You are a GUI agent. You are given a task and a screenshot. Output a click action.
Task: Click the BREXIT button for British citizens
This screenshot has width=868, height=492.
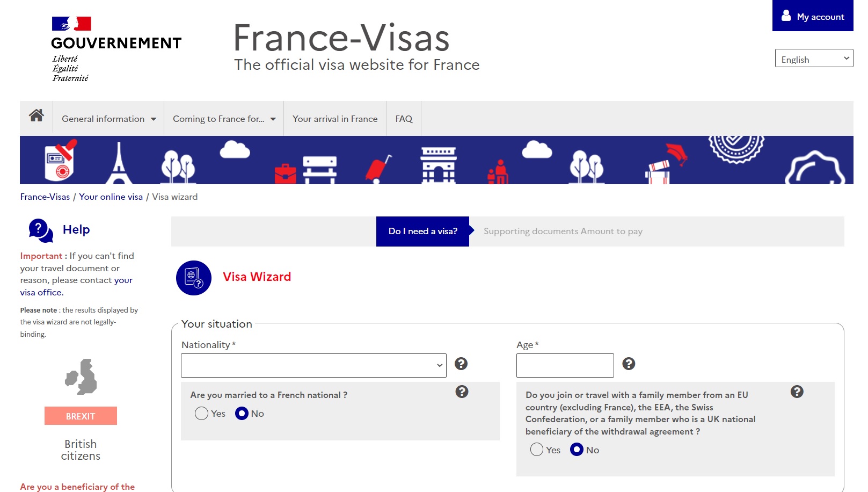pos(80,415)
